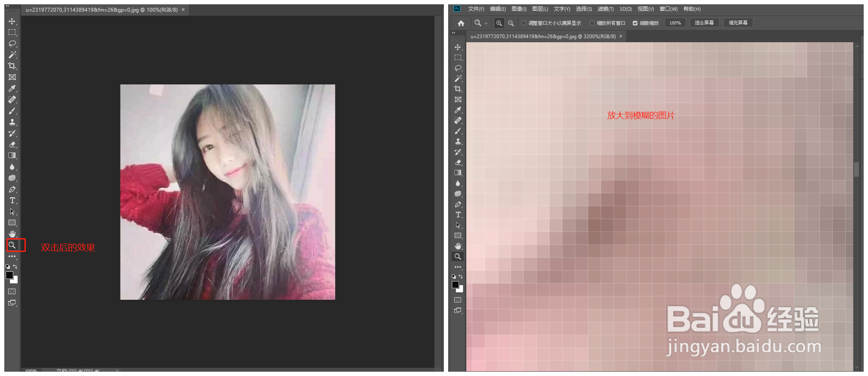Select Healing Brush tool in left window
The image size is (868, 376).
coord(12,99)
